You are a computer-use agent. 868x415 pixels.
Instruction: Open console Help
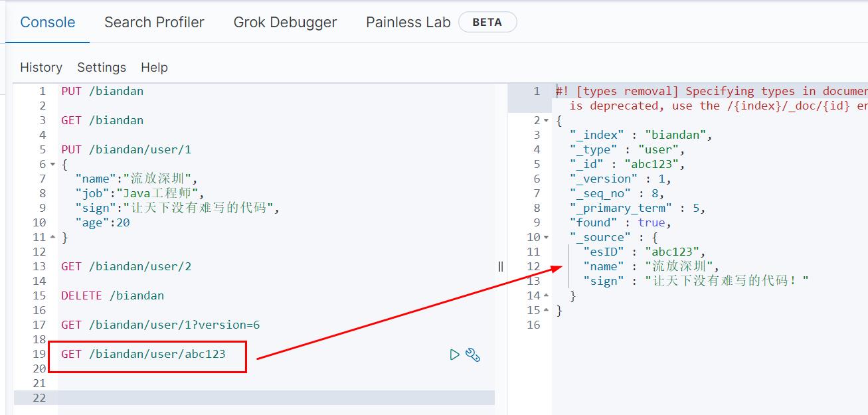coord(154,67)
